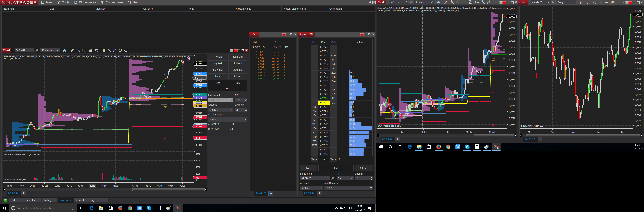This screenshot has width=644, height=212.
Task: Show Data Box from Daily chart toolbar
Action: click(x=613, y=2)
